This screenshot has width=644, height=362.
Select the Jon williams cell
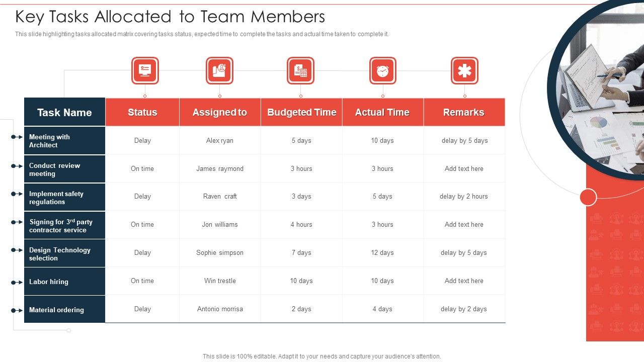click(220, 225)
